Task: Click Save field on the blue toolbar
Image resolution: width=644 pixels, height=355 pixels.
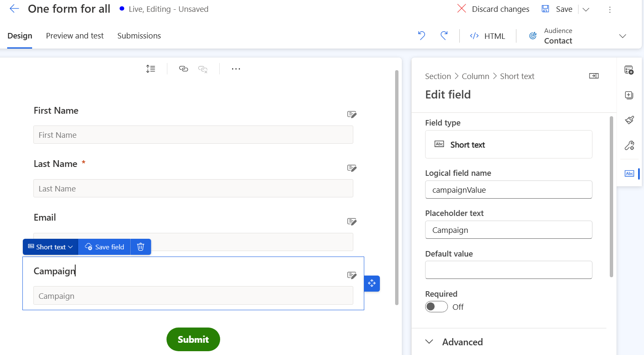Action: click(104, 247)
